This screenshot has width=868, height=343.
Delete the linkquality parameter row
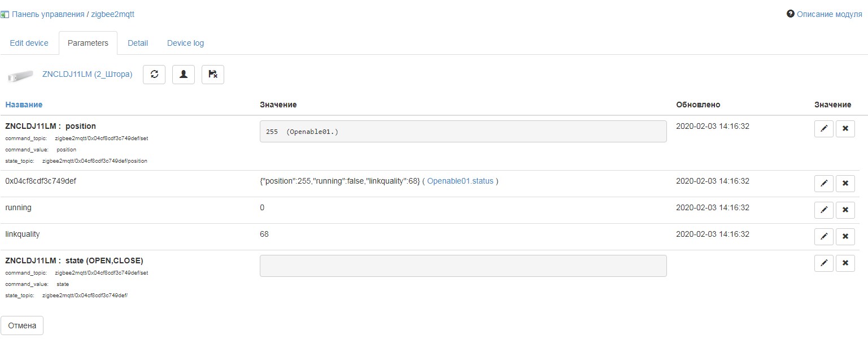[845, 236]
